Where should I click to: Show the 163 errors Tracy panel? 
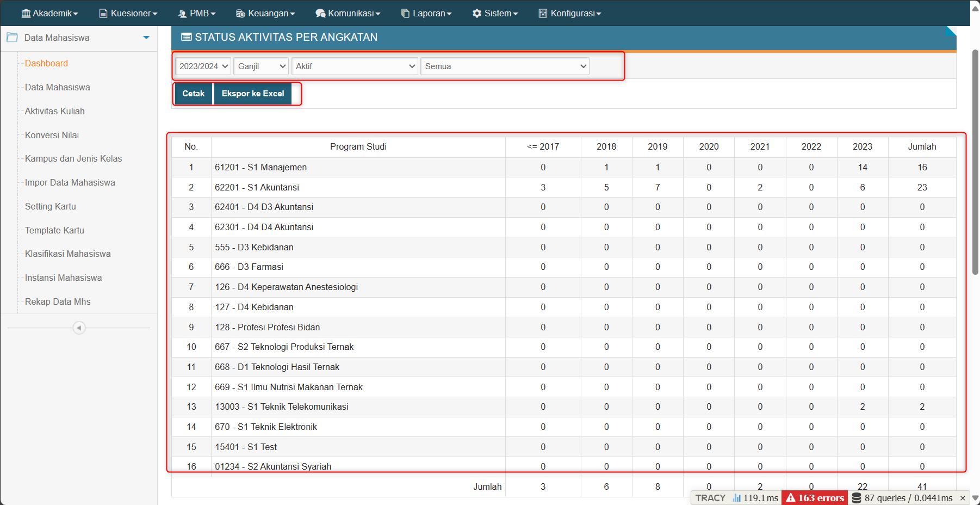coord(815,498)
